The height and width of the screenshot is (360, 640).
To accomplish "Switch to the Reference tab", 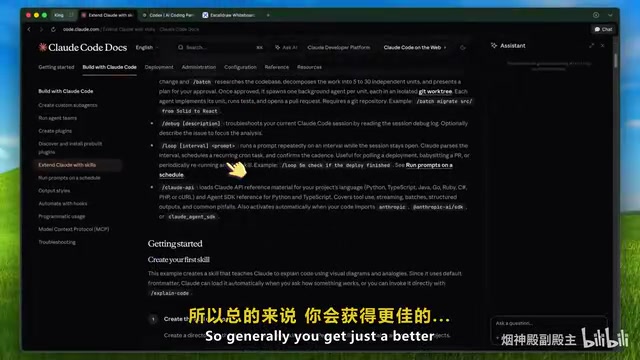I will coord(277,67).
